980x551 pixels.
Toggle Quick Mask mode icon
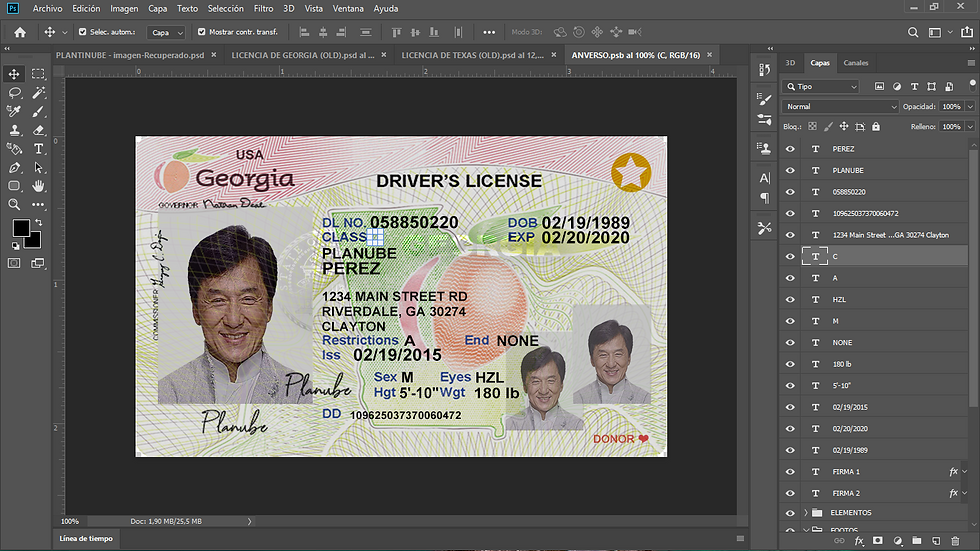(x=14, y=263)
